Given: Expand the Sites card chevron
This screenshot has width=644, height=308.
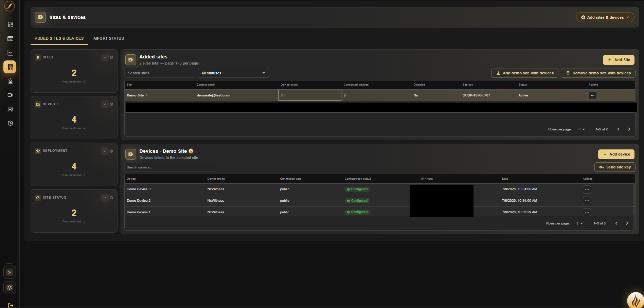Looking at the screenshot, I should point(105,57).
